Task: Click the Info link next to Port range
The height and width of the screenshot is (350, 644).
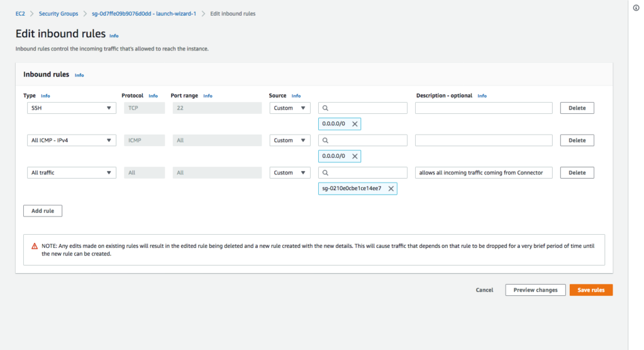Action: (208, 96)
